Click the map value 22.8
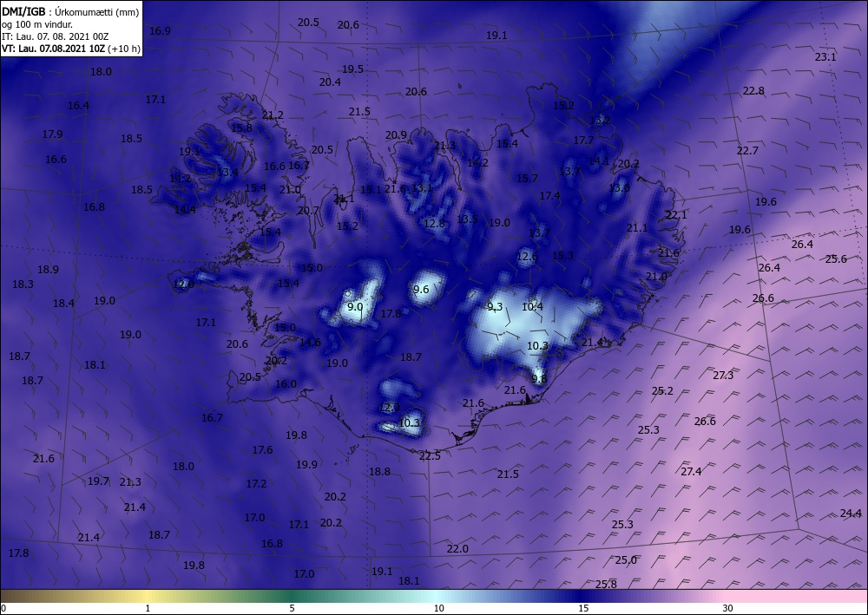Image resolution: width=868 pixels, height=615 pixels. 753,91
